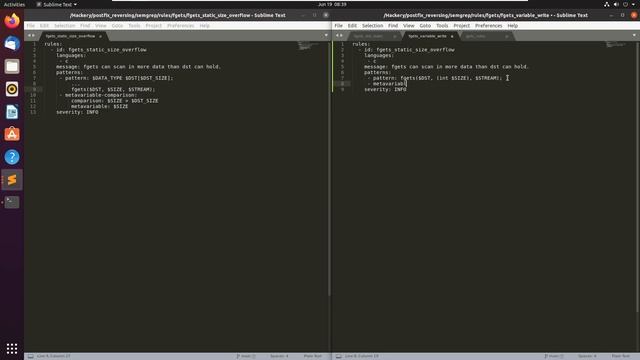This screenshot has width=640, height=360.
Task: Click the Sublime Text dock icon
Action: (12, 180)
